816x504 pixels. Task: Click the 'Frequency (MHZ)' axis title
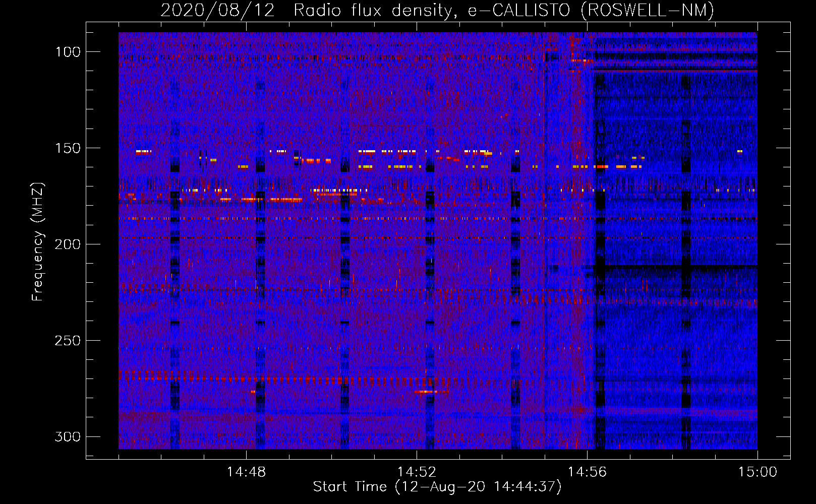coord(38,242)
